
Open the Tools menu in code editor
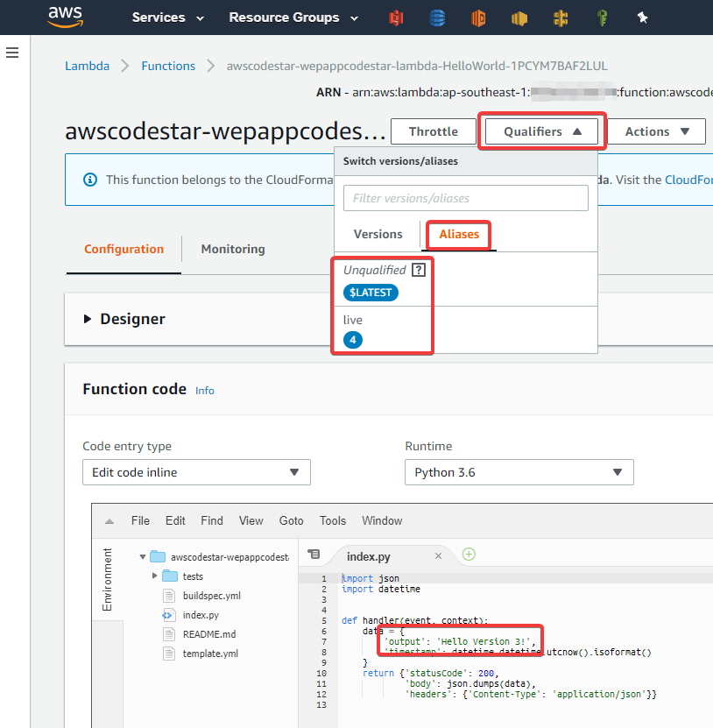coord(332,521)
